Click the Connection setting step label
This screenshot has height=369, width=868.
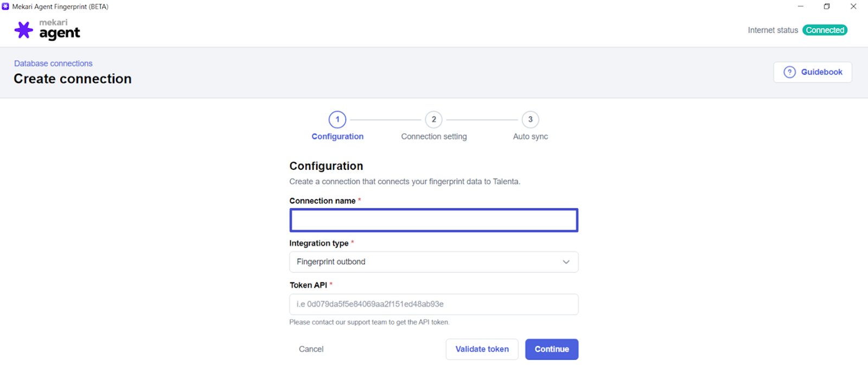point(434,137)
